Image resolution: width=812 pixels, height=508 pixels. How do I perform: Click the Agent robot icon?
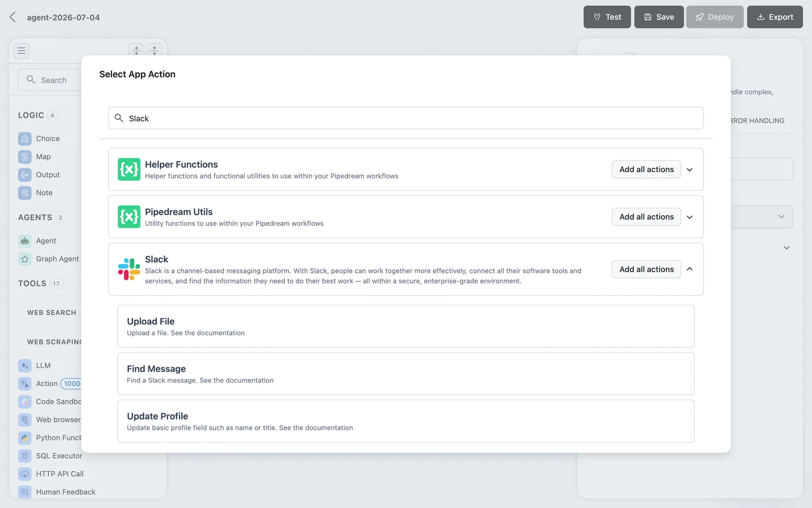25,241
